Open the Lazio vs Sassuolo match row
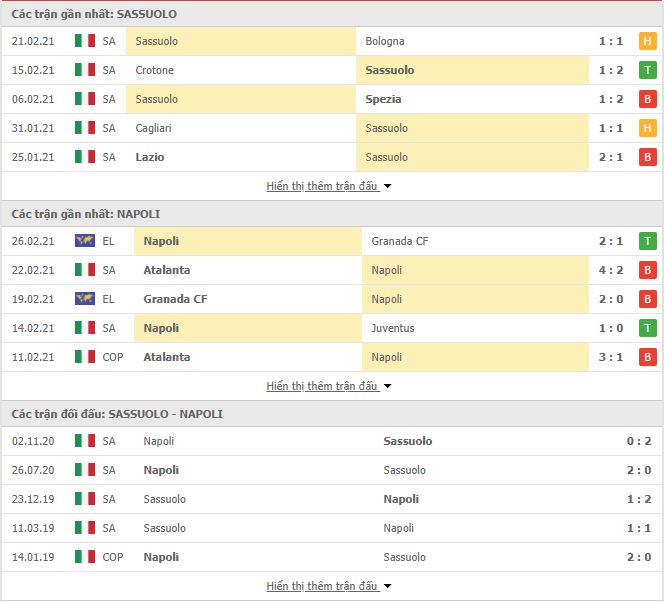The height and width of the screenshot is (602, 664). [x=332, y=157]
